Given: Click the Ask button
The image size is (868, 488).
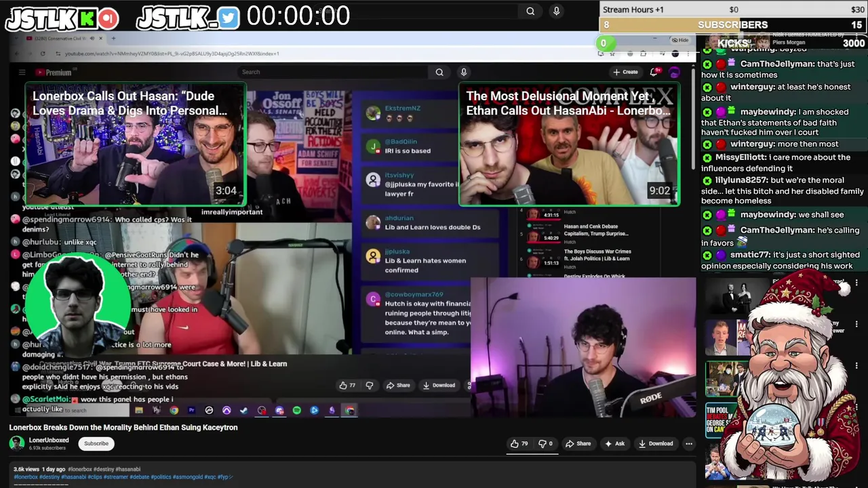Looking at the screenshot, I should [614, 444].
